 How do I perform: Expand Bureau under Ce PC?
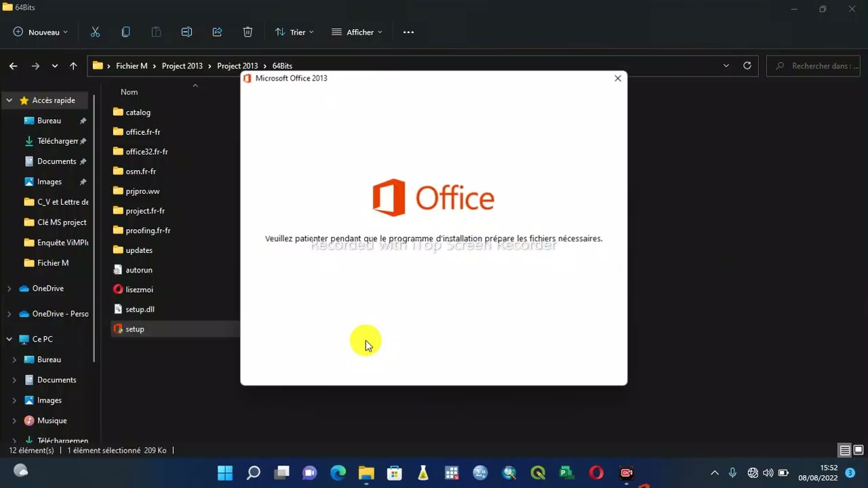pyautogui.click(x=15, y=360)
